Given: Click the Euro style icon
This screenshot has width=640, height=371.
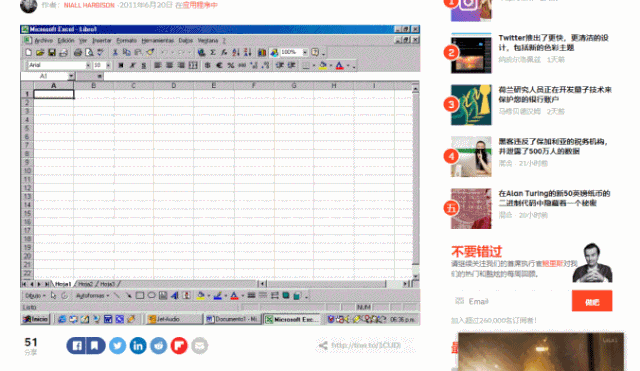Looking at the screenshot, I should pos(219,65).
